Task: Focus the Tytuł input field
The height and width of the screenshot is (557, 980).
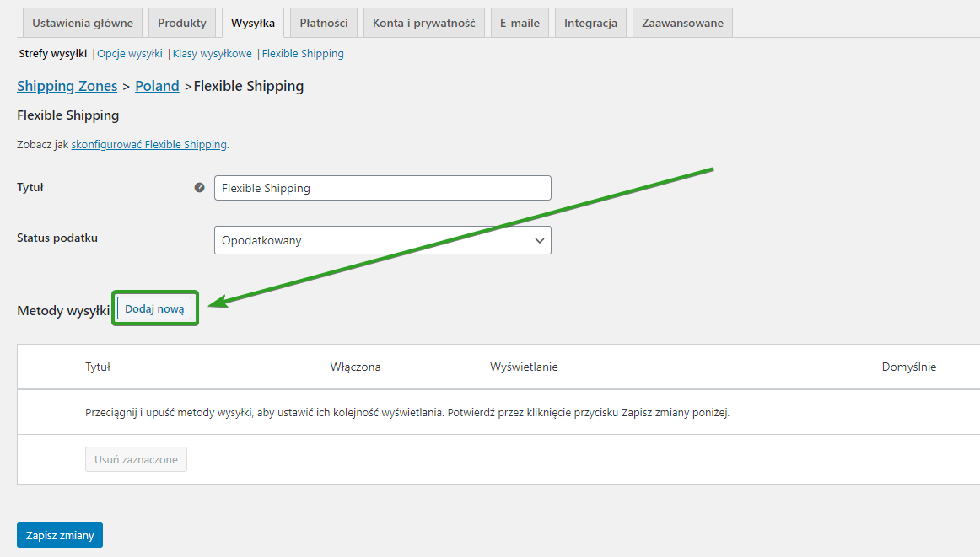Action: pos(383,188)
